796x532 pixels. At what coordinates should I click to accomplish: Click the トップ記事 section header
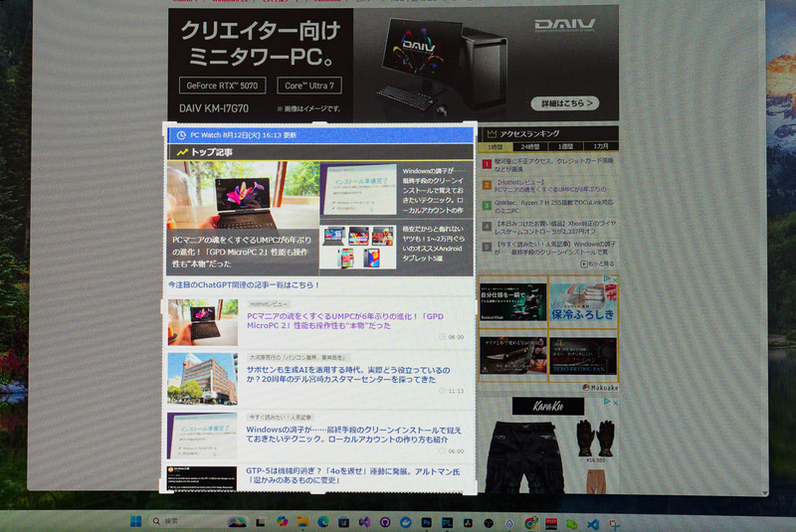319,151
